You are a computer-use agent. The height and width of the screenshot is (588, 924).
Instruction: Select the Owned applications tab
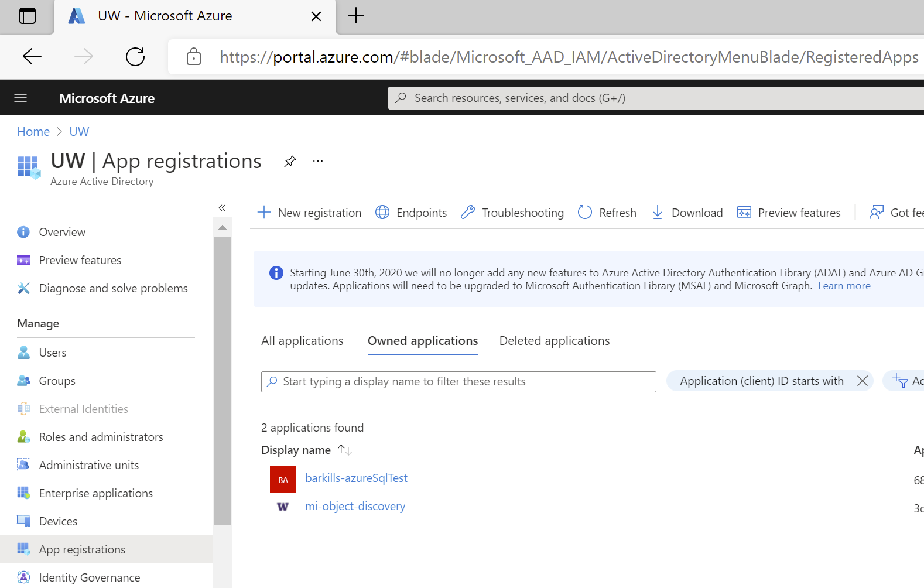point(423,341)
